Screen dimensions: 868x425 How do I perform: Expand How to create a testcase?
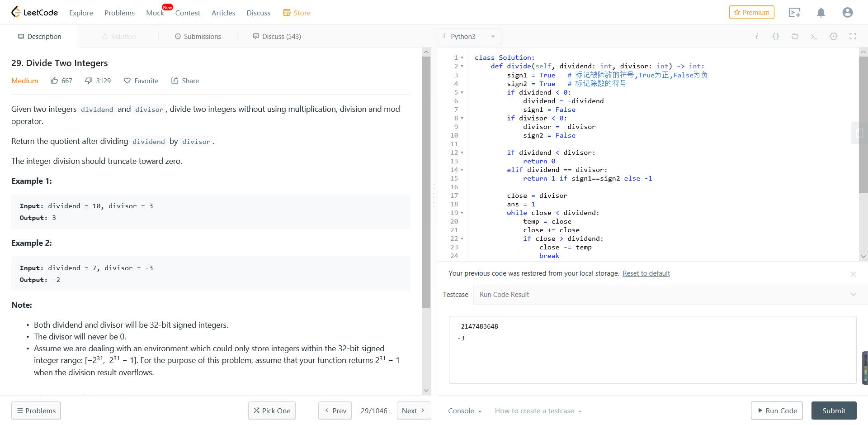click(x=538, y=411)
